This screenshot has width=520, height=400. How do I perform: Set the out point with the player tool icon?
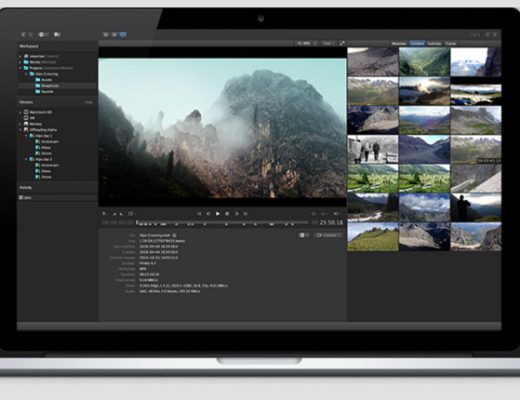(121, 214)
